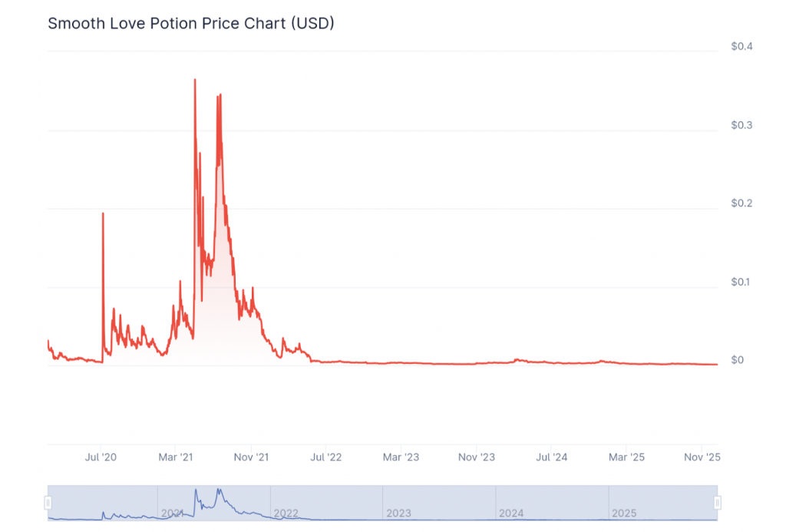Click the Mar '23 x-axis label
This screenshot has width=786, height=532.
[401, 458]
